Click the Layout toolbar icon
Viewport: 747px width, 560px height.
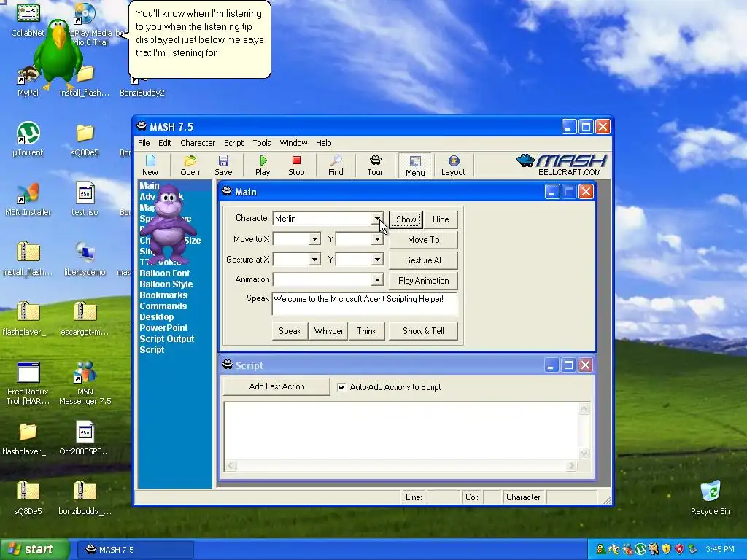click(x=453, y=166)
